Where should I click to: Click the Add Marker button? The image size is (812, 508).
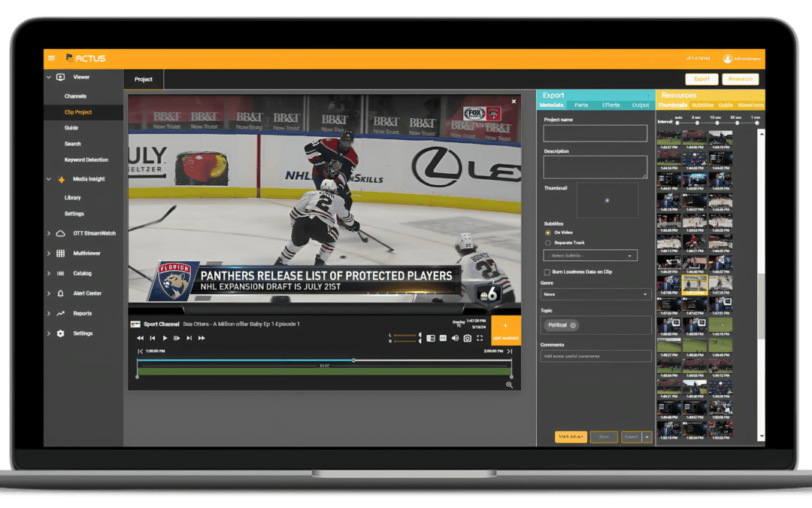tap(505, 330)
